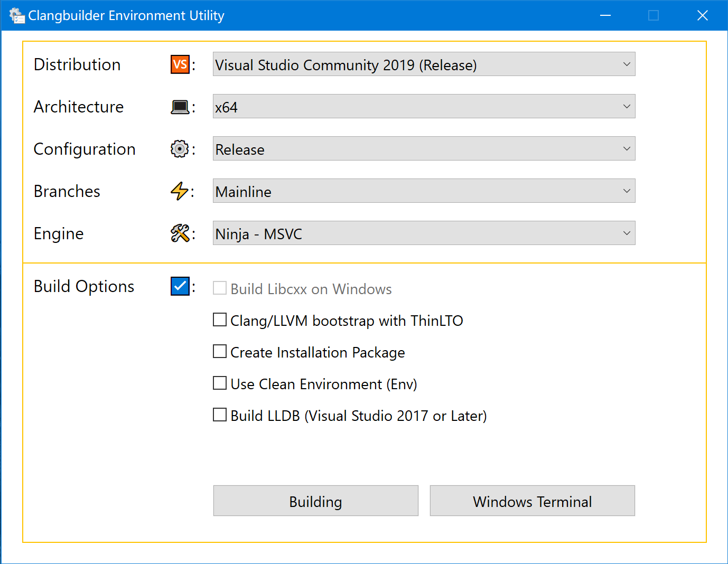This screenshot has height=564, width=728.
Task: Open the Configuration dropdown showing Release
Action: click(424, 148)
